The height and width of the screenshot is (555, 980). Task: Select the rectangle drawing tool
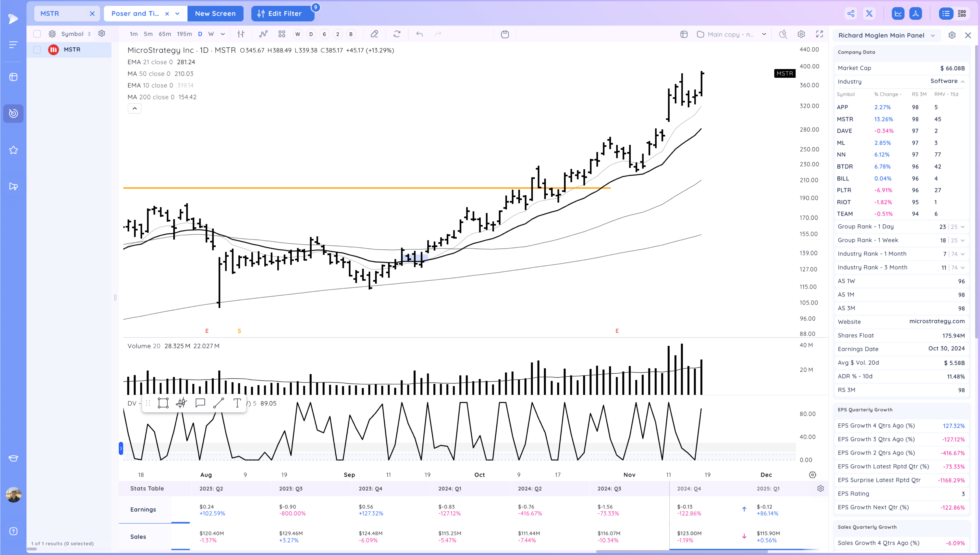click(163, 403)
